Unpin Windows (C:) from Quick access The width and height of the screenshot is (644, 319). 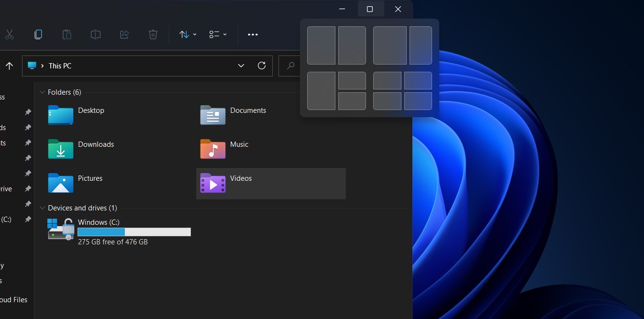pyautogui.click(x=27, y=219)
